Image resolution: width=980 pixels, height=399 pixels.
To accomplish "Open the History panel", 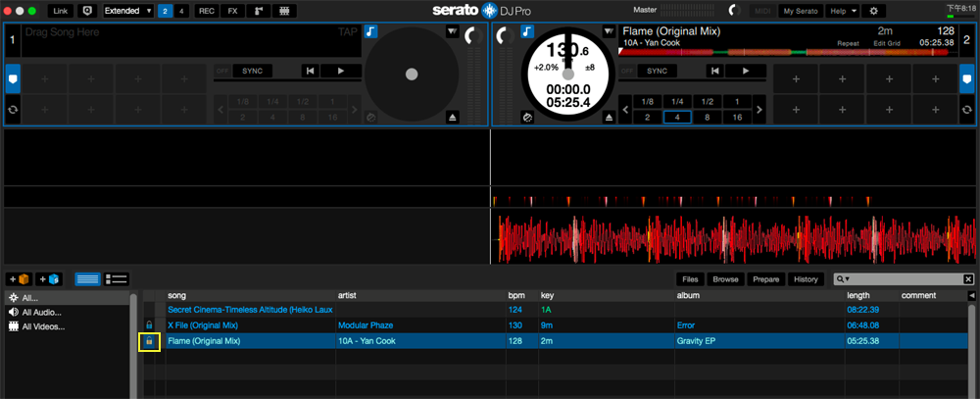I will coord(806,279).
